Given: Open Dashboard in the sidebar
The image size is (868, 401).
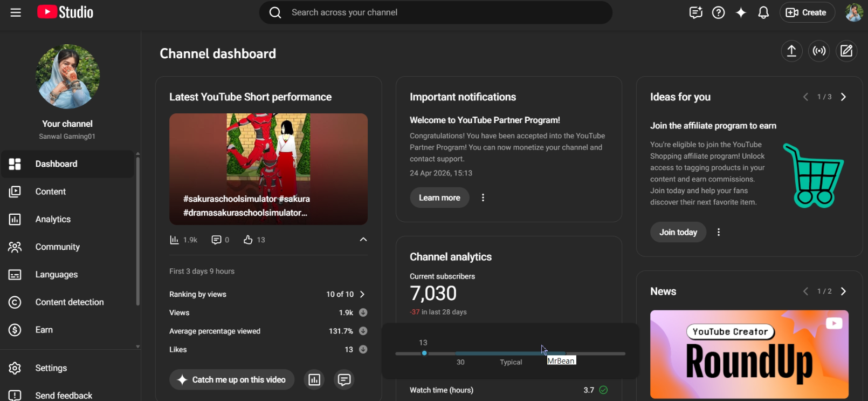Looking at the screenshot, I should tap(67, 164).
